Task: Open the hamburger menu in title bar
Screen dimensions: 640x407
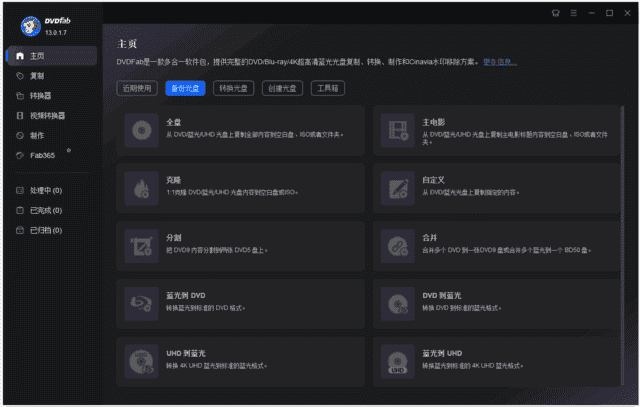Action: [x=574, y=13]
